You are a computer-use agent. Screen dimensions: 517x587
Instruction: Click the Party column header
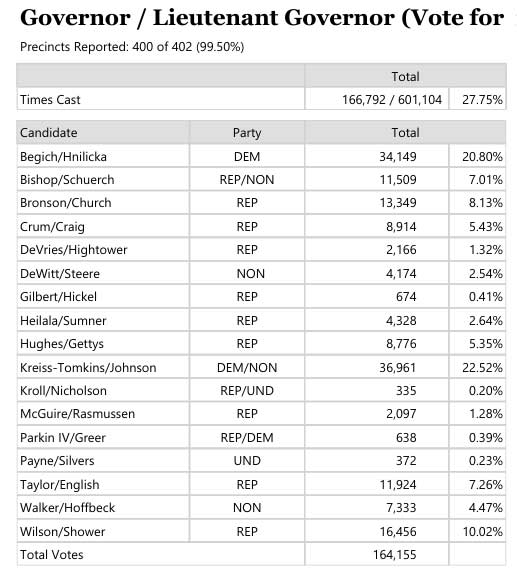coord(247,133)
